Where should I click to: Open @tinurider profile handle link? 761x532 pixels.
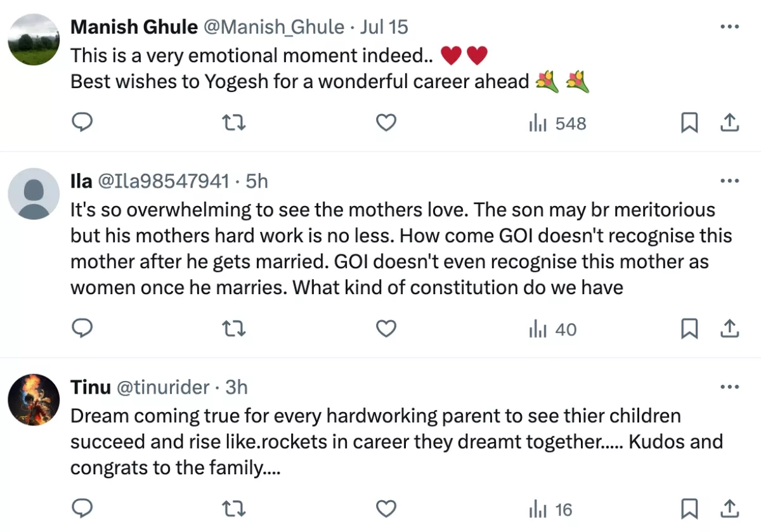[x=162, y=387]
